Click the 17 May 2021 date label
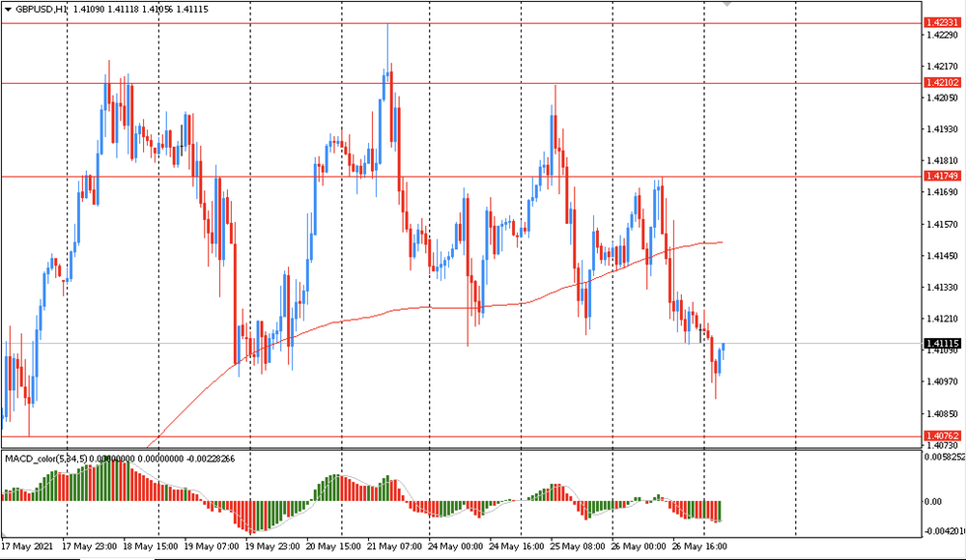Screen dimensions: 966x560 [x=27, y=546]
